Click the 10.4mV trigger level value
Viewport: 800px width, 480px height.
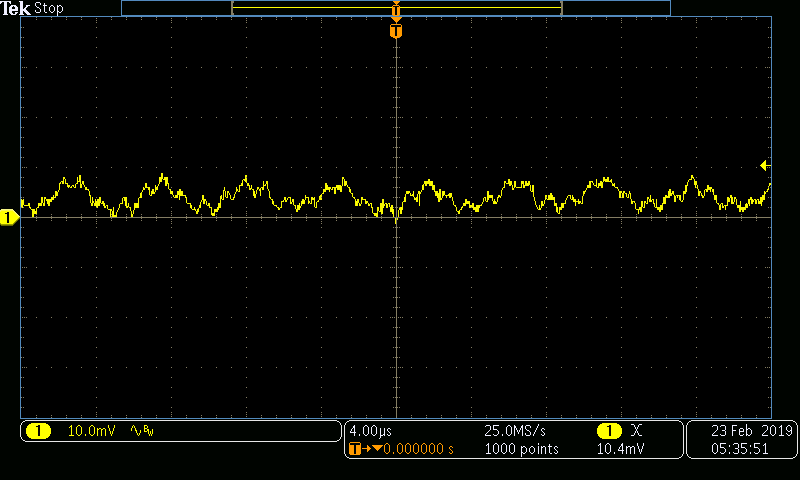[620, 449]
